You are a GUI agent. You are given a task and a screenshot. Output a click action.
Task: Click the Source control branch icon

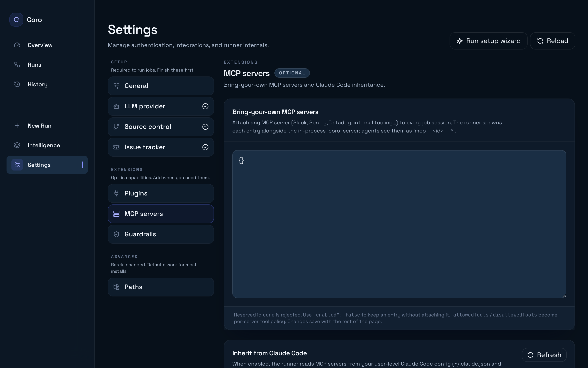116,127
